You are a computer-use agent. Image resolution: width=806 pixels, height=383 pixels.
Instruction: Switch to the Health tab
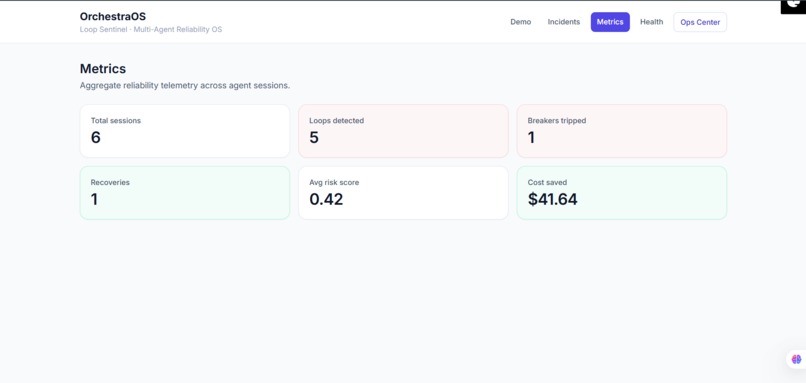pyautogui.click(x=651, y=22)
